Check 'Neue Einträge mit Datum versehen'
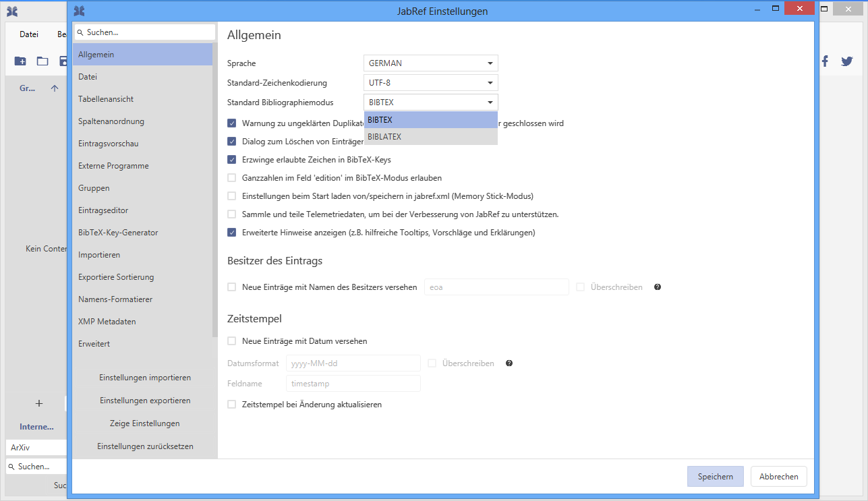This screenshot has height=501, width=868. coord(232,341)
